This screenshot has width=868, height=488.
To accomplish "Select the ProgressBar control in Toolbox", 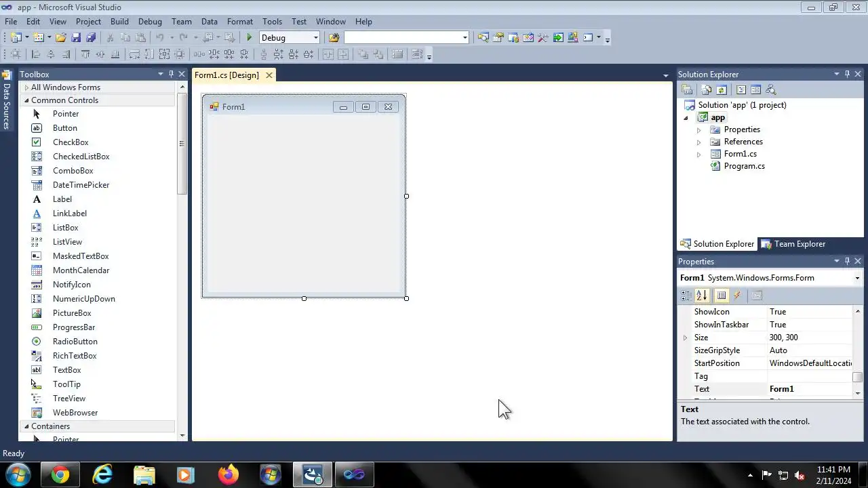I will 74,327.
